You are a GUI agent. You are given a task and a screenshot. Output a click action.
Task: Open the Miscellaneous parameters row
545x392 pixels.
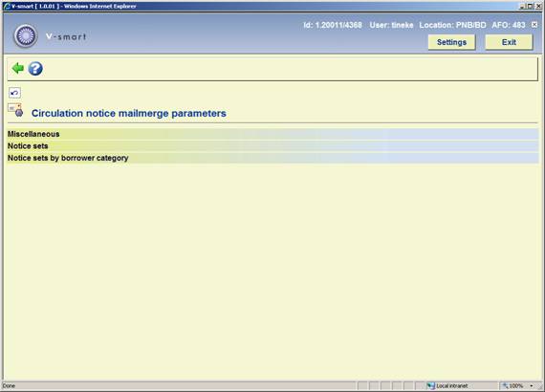click(272, 134)
